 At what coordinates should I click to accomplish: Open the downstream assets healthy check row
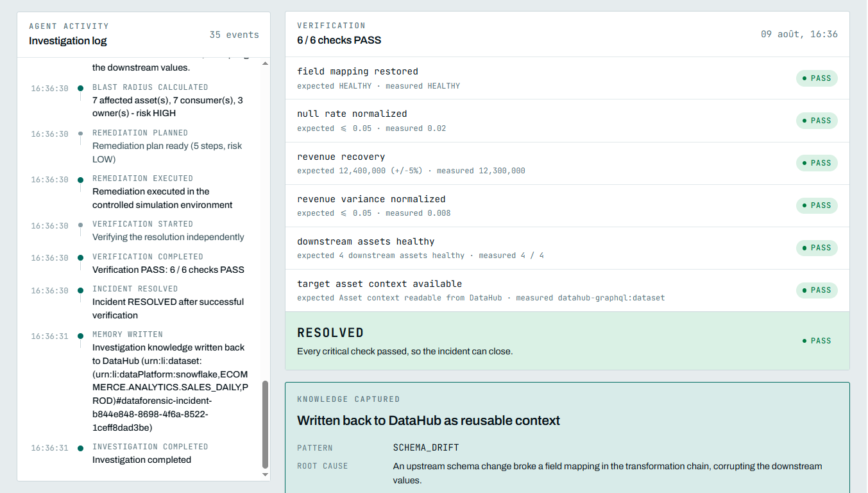[567, 248]
